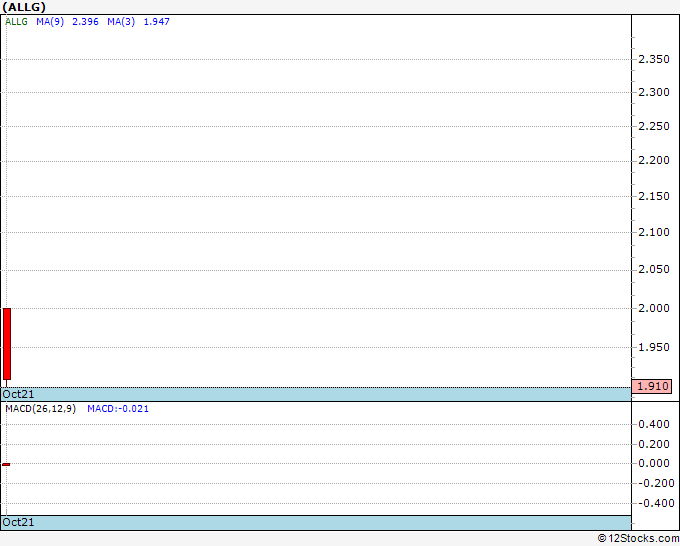Click the MACD(26,12,9) indicator label
The width and height of the screenshot is (680, 546).
tap(40, 409)
